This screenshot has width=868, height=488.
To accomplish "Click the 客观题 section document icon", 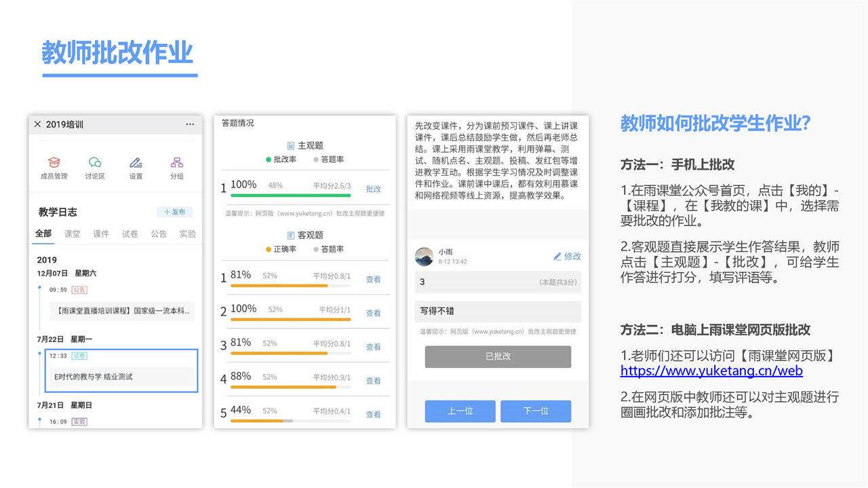I will pos(290,236).
